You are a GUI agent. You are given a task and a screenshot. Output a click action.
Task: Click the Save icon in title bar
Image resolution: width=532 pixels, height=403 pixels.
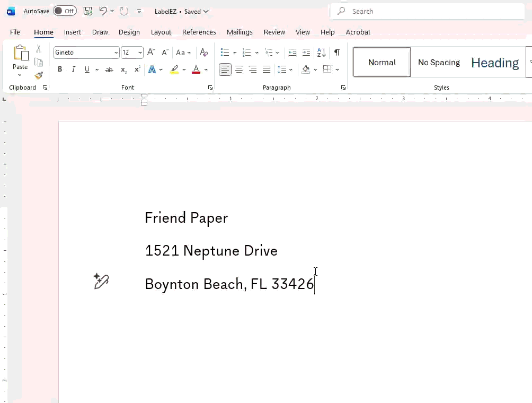[x=88, y=11]
